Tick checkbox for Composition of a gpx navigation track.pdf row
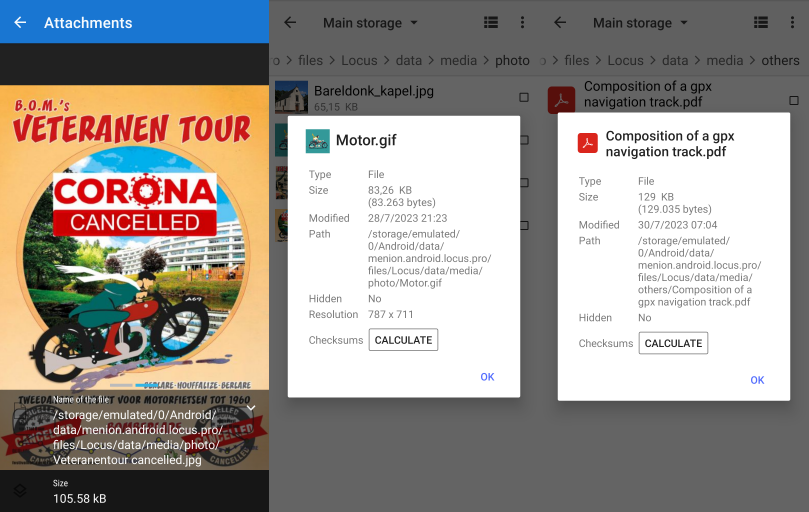This screenshot has width=809, height=512. click(794, 100)
